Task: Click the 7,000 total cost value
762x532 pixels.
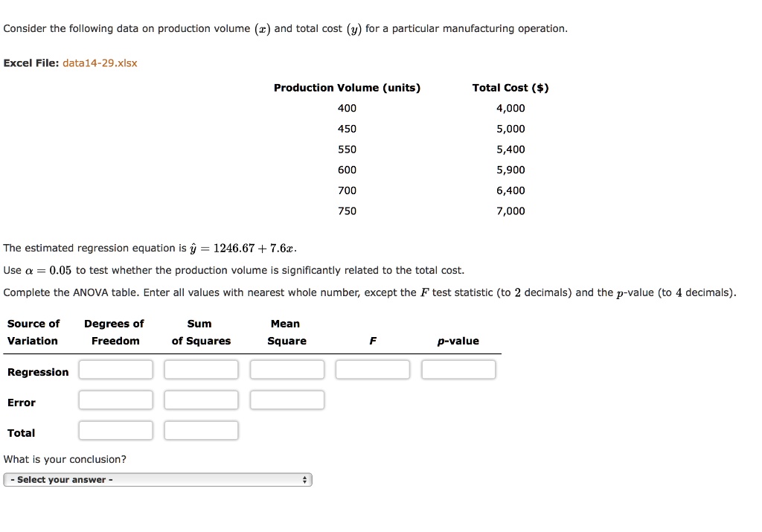Action: (512, 211)
